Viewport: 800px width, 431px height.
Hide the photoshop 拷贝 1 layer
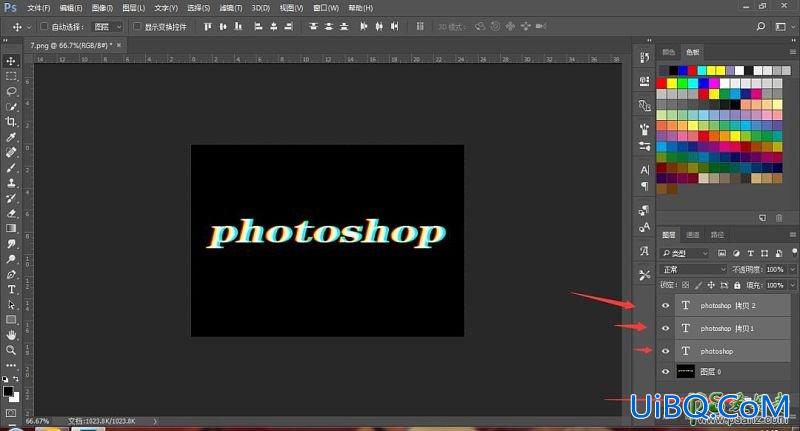click(665, 328)
